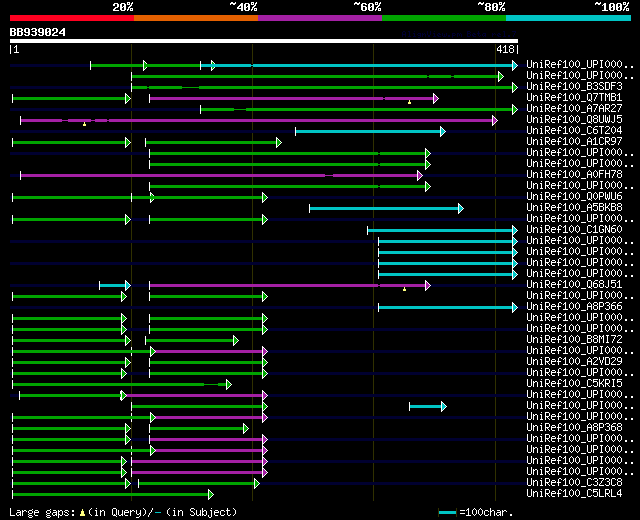Click the Large gaps legend text
640x520 pixels.
42,512
